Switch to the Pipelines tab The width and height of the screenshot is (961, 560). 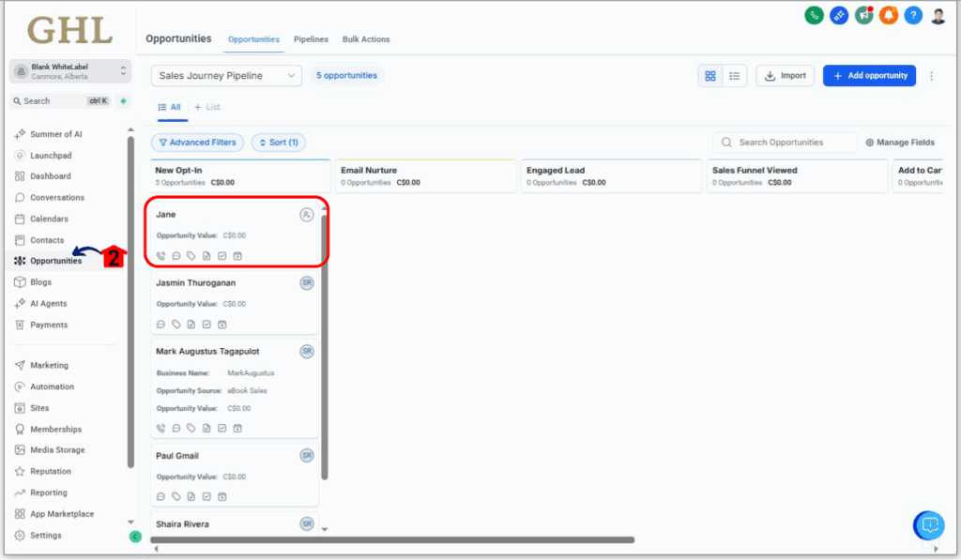[x=311, y=39]
